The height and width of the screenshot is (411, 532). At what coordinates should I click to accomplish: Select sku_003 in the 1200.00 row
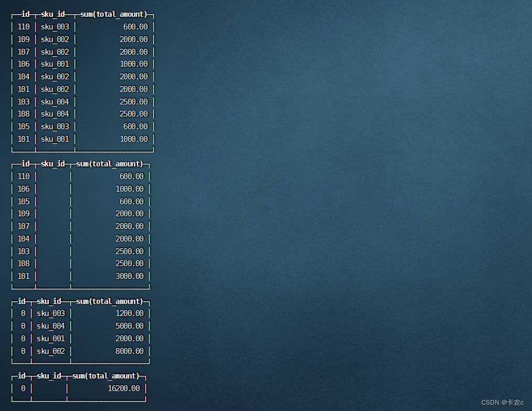pos(51,313)
